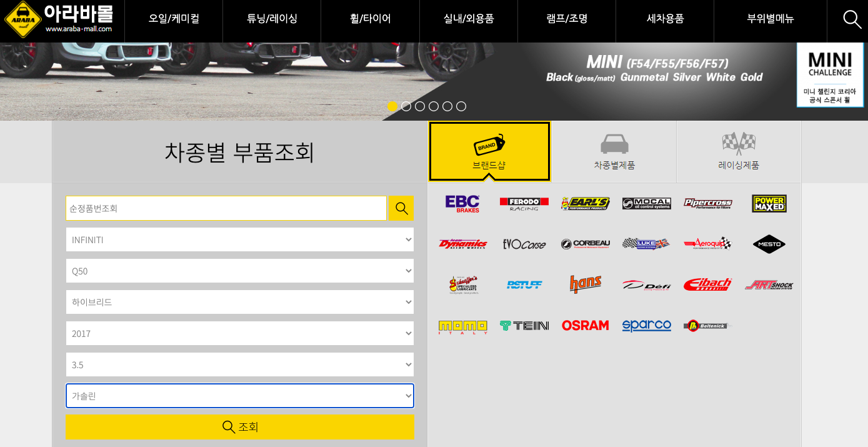The width and height of the screenshot is (868, 447).
Task: Open the Ferodo Racing brand logo
Action: [524, 203]
